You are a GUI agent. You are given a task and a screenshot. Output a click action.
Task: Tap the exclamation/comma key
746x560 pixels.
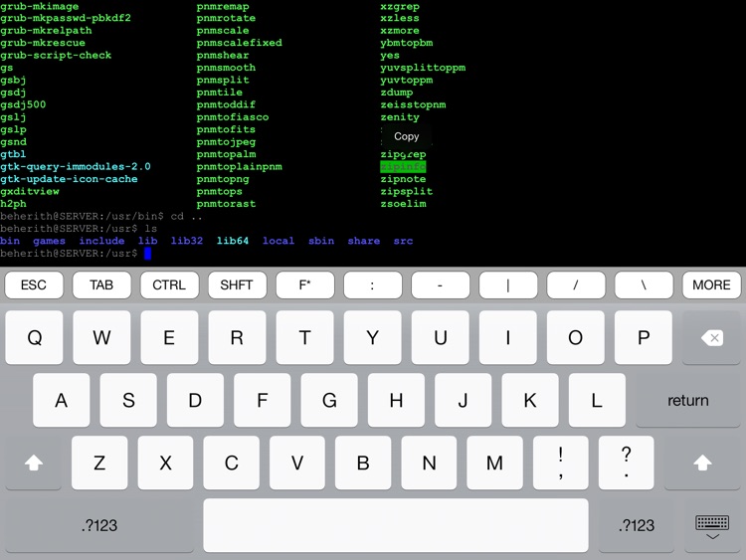click(x=561, y=463)
